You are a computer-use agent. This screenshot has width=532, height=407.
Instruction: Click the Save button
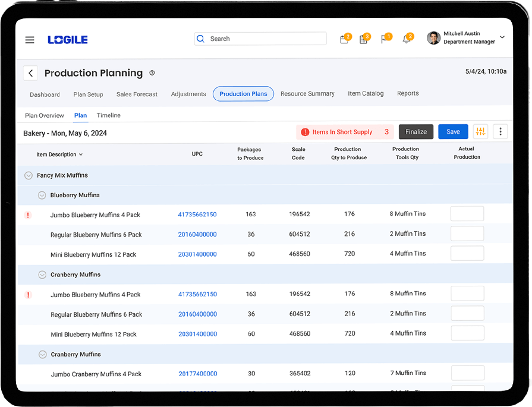click(x=454, y=131)
